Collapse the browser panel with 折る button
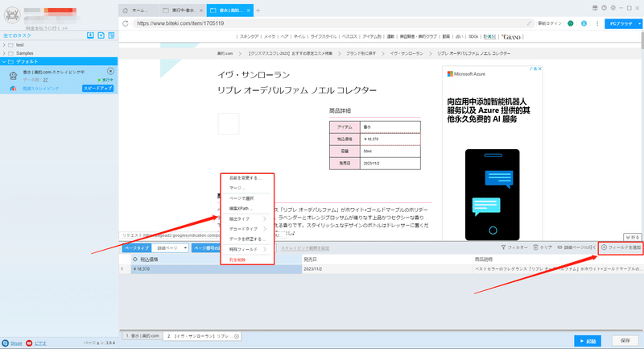 (633, 237)
